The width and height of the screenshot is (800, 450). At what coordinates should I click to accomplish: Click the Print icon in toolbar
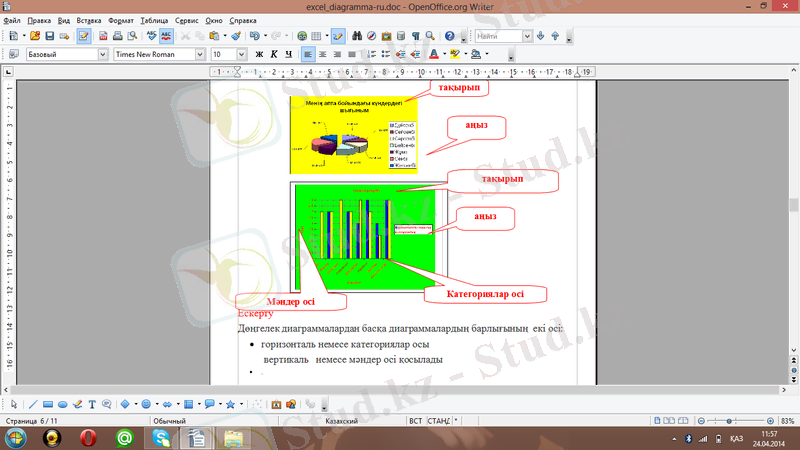coord(117,36)
